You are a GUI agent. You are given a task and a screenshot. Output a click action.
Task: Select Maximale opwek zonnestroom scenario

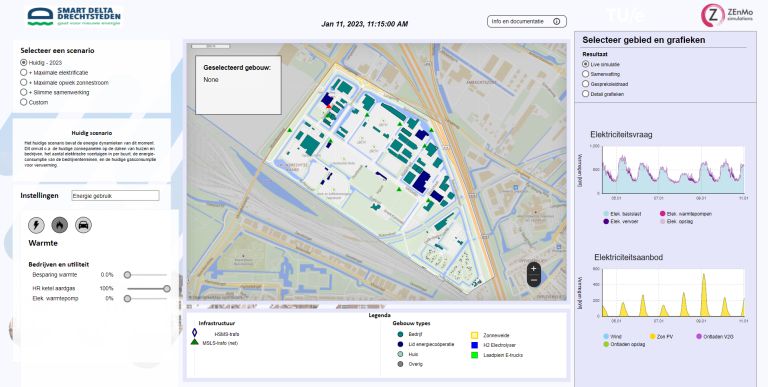[24, 82]
